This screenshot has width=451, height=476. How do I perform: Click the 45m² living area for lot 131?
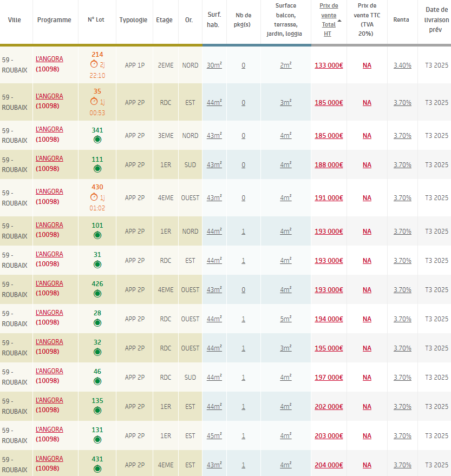[x=214, y=435]
